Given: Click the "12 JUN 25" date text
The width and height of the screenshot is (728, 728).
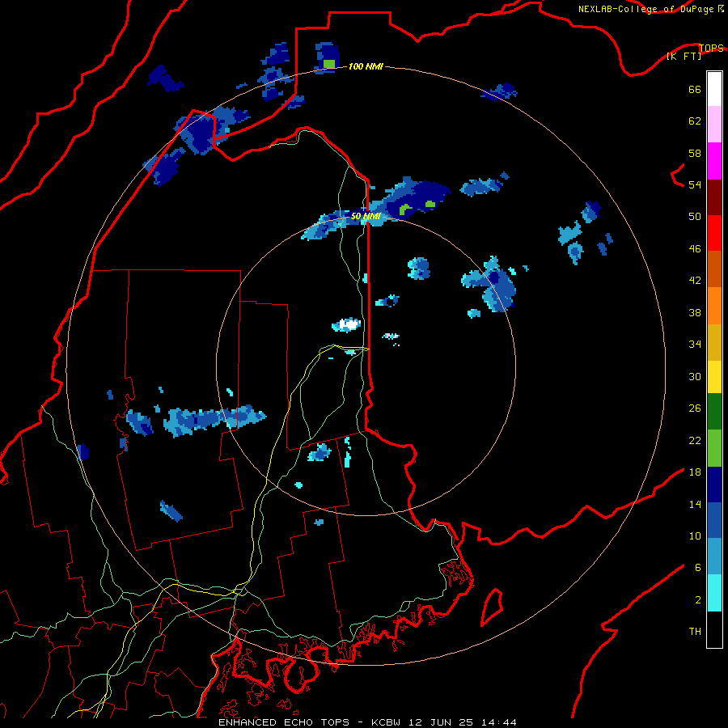Looking at the screenshot, I should (441, 722).
